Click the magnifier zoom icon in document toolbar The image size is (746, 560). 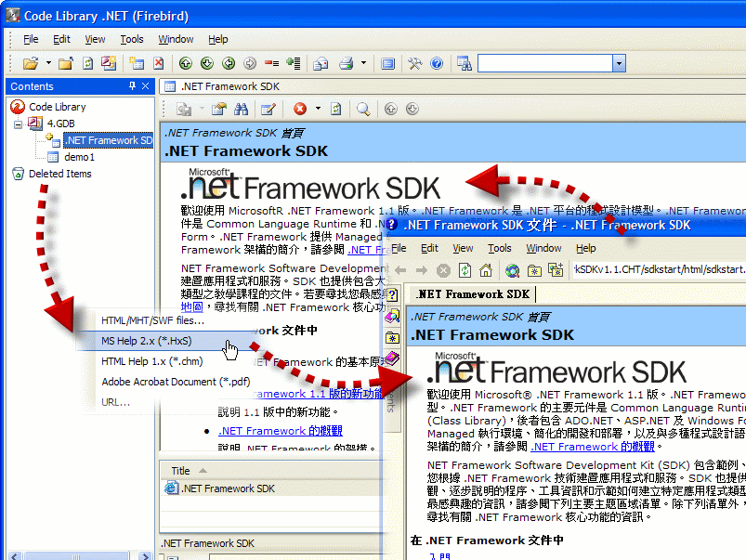[x=363, y=109]
